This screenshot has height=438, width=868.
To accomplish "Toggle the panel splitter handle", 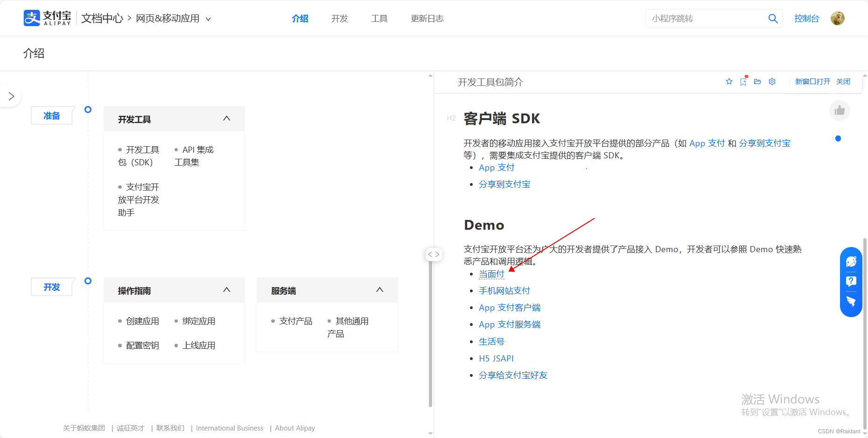I will tap(434, 254).
